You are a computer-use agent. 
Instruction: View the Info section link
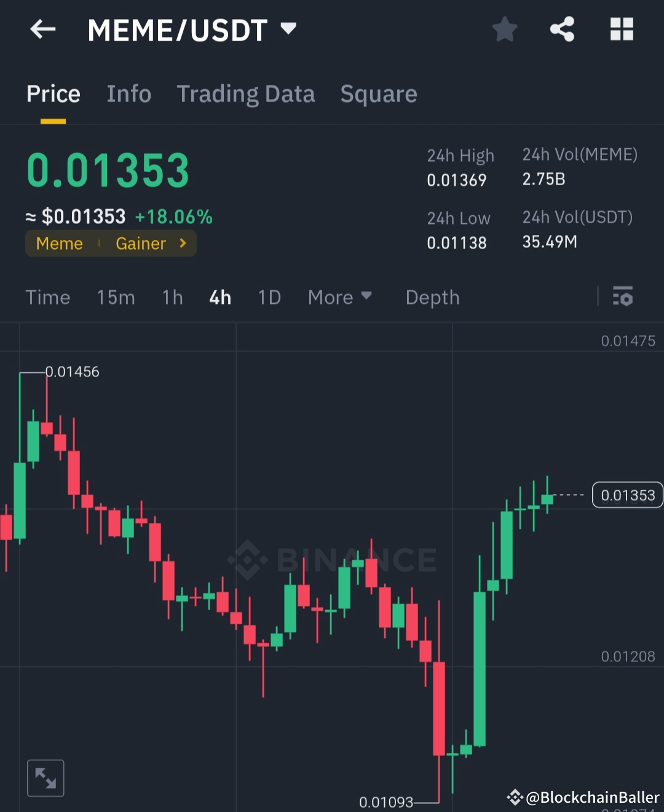click(x=129, y=94)
